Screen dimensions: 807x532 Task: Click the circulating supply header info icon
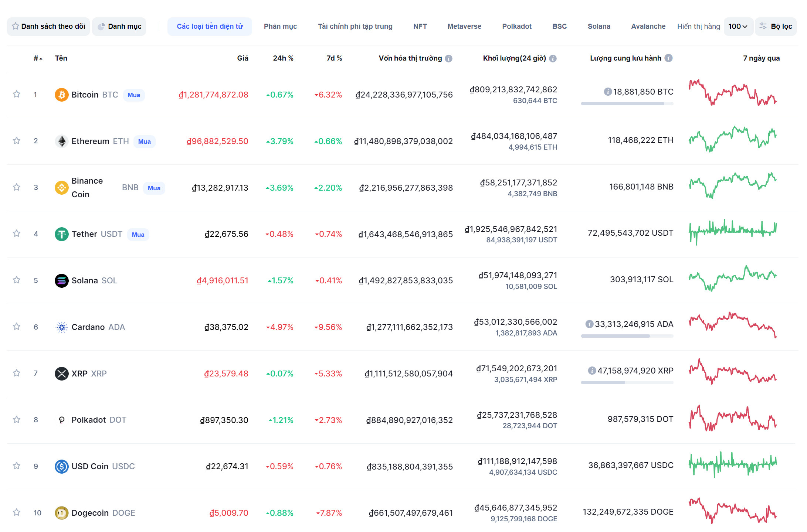(x=668, y=58)
